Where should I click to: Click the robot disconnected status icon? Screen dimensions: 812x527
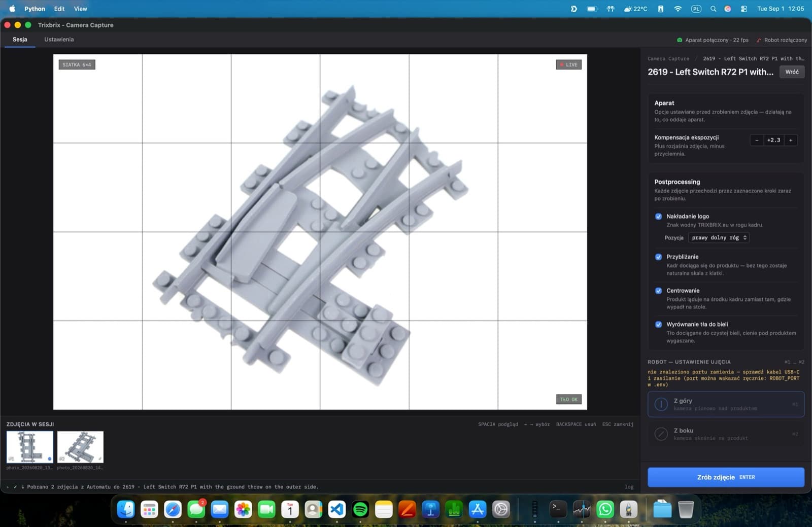pyautogui.click(x=759, y=40)
